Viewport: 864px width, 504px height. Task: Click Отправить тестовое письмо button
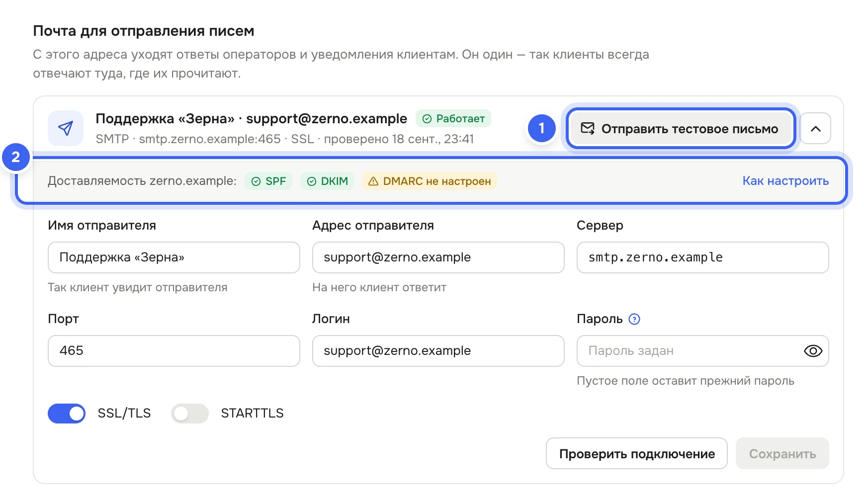(680, 129)
